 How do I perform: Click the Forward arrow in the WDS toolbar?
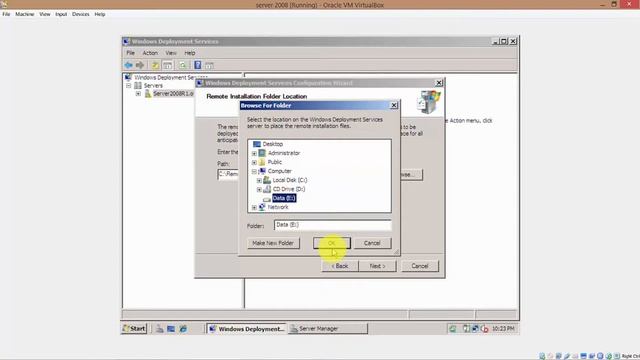pyautogui.click(x=140, y=65)
